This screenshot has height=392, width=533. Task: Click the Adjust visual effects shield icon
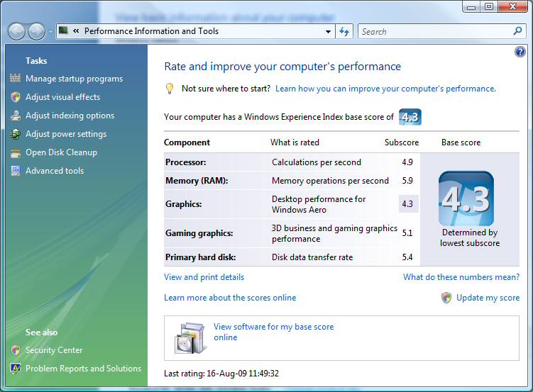click(x=16, y=97)
